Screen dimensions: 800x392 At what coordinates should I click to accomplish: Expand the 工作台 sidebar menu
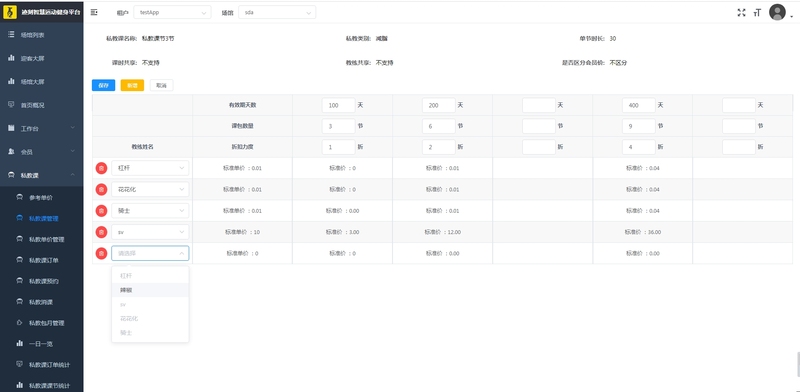click(41, 129)
